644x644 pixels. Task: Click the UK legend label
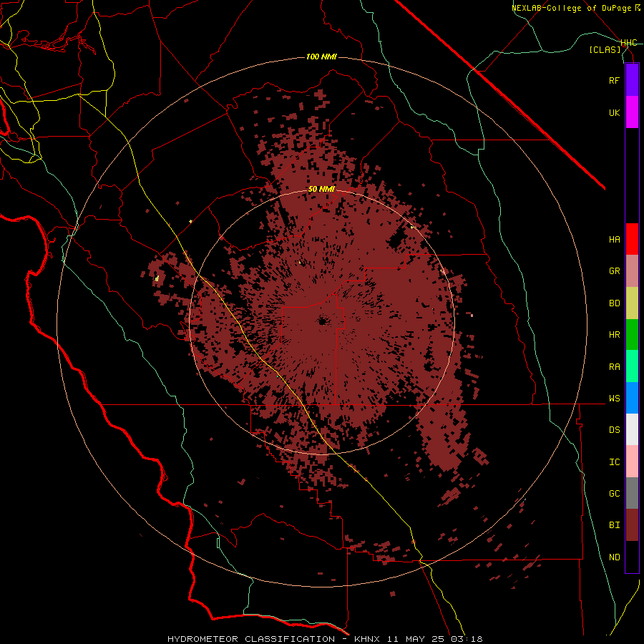[x=614, y=112]
